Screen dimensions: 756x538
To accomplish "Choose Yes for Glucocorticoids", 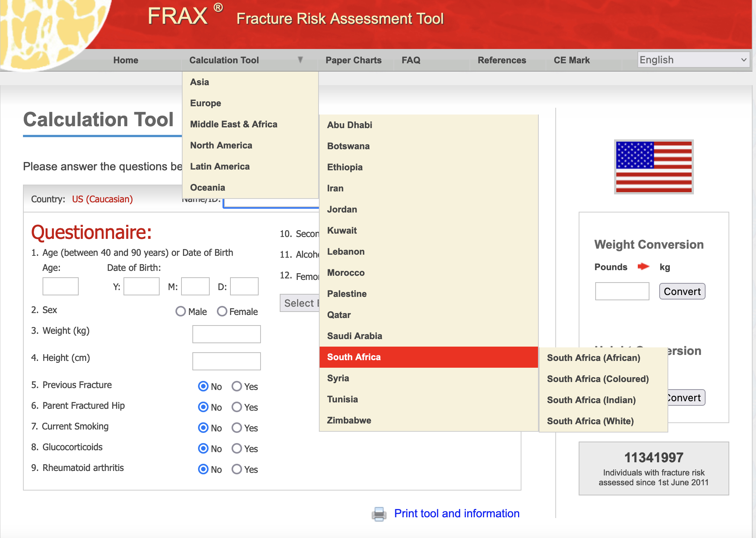I will [237, 448].
